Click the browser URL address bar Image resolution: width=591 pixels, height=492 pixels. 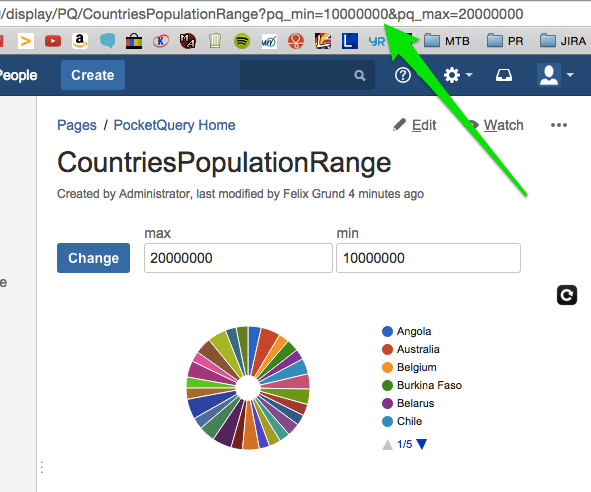(296, 14)
